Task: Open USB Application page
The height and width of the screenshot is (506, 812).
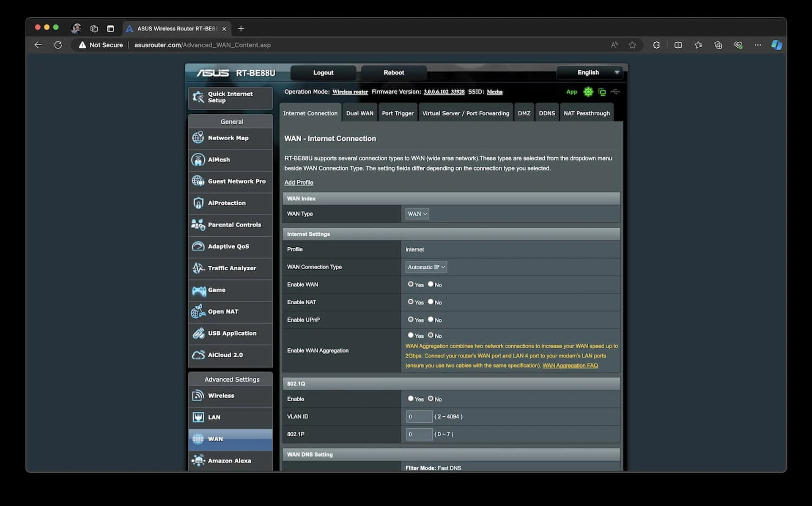Action: [x=230, y=333]
